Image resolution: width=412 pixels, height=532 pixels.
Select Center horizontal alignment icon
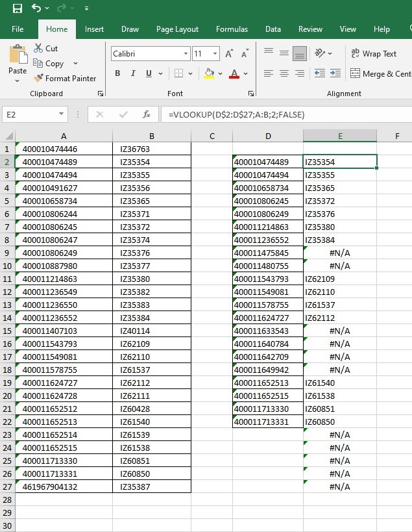coord(284,73)
